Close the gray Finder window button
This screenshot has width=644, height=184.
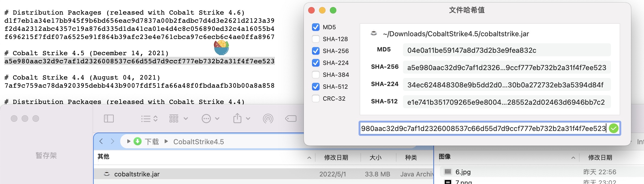tap(14, 119)
